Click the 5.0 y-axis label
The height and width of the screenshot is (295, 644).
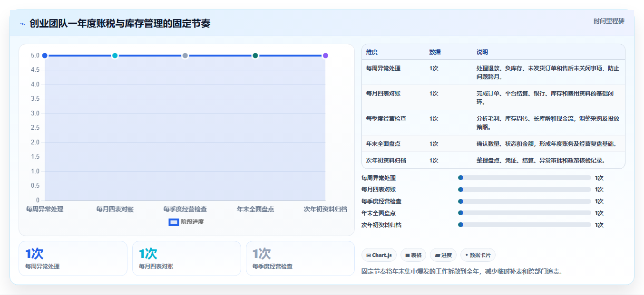click(35, 56)
